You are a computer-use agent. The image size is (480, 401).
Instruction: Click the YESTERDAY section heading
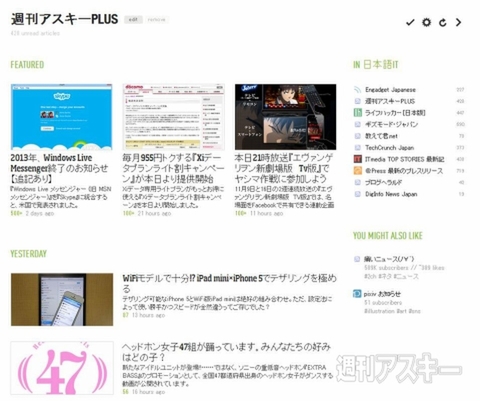click(29, 254)
